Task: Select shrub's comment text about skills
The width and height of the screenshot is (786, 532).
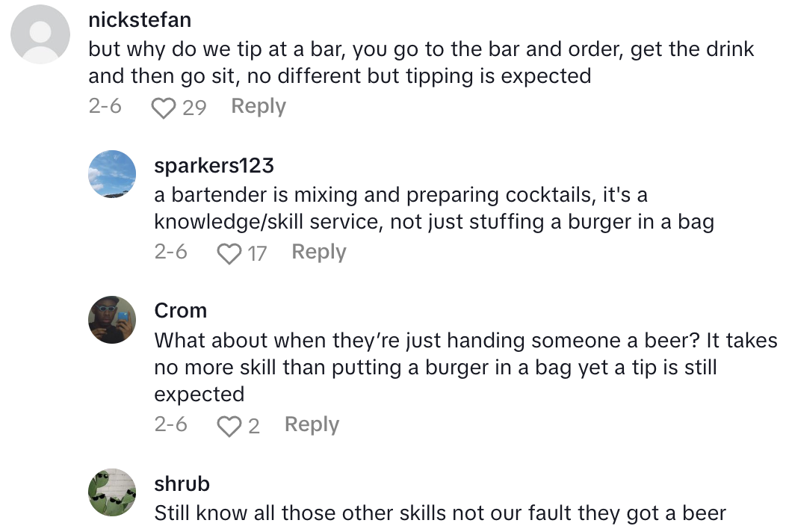Action: click(439, 513)
